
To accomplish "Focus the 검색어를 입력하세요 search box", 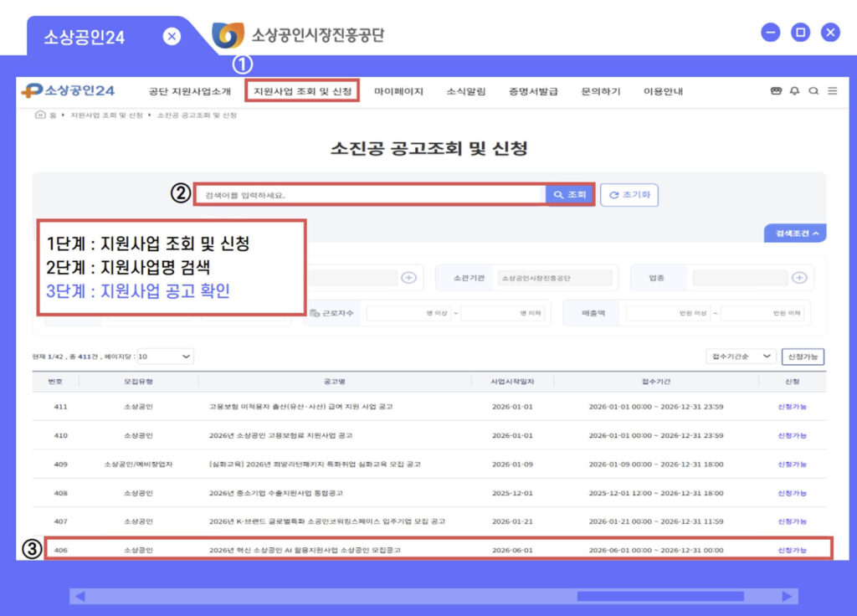I will (371, 195).
